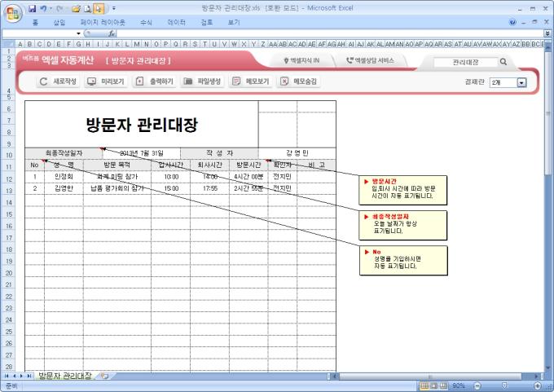
Task: Select the date cell 2013년 7월 31일
Action: point(142,153)
